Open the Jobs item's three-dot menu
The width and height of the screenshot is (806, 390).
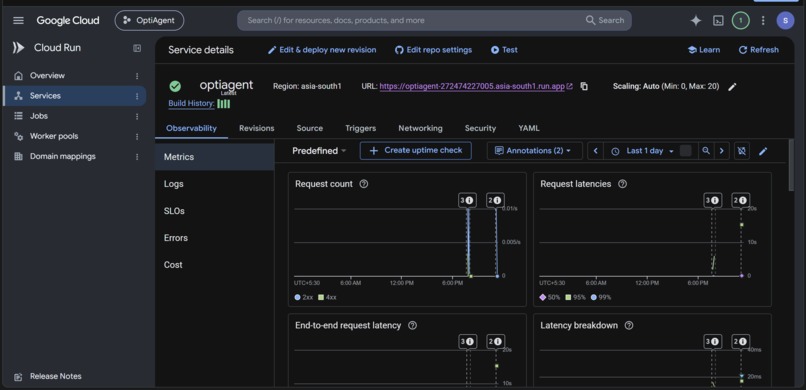[x=137, y=116]
